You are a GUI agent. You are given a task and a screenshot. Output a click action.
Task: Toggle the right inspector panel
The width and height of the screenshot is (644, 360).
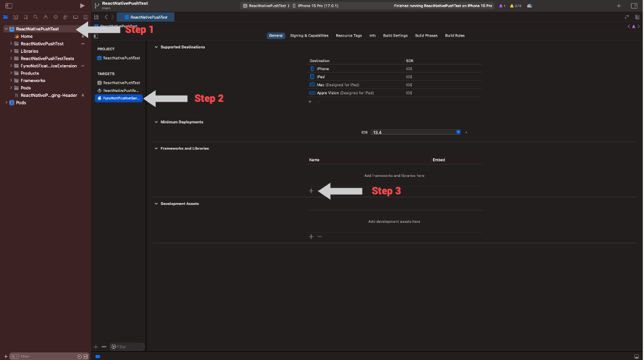[x=634, y=6]
